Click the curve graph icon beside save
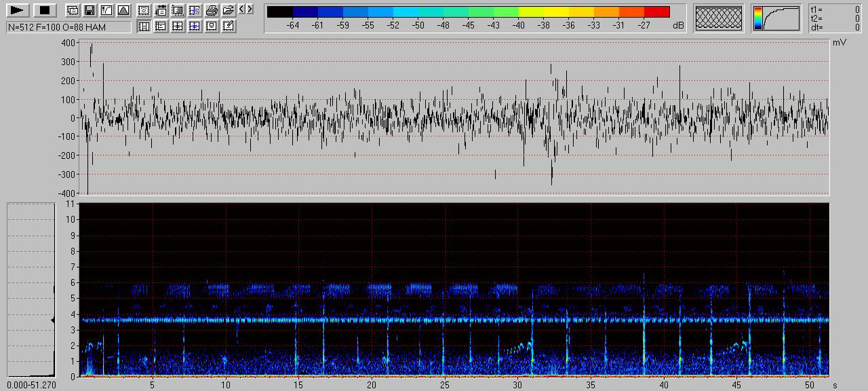Screen dimensions: 868x391 [x=106, y=10]
